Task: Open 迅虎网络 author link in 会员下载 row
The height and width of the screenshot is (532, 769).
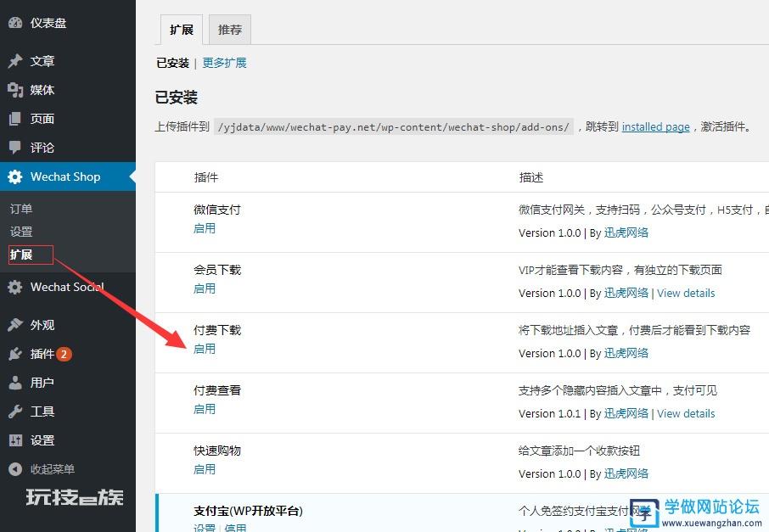Action: [626, 293]
